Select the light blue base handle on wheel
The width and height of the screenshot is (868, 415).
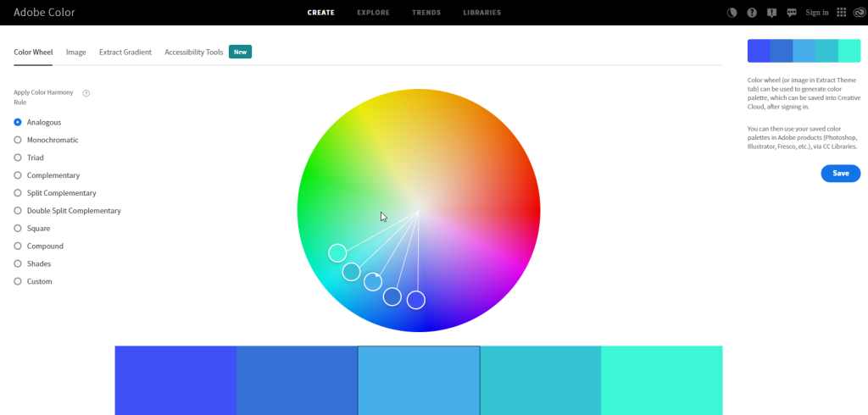373,282
